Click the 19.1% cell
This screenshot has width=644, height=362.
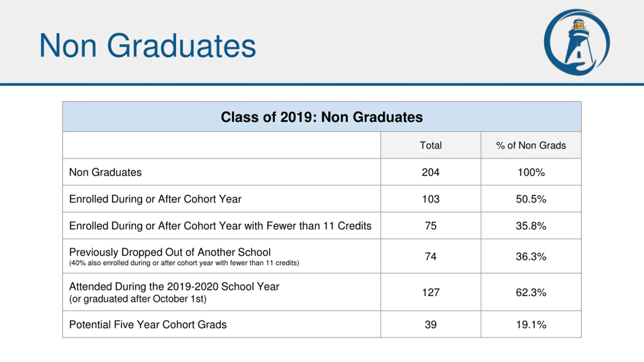pyautogui.click(x=531, y=325)
